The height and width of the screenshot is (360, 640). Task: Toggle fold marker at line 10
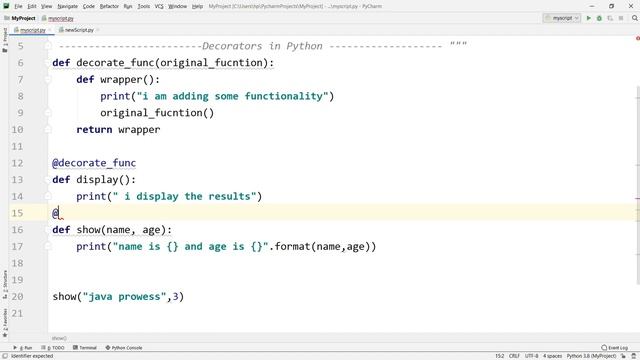point(48,129)
